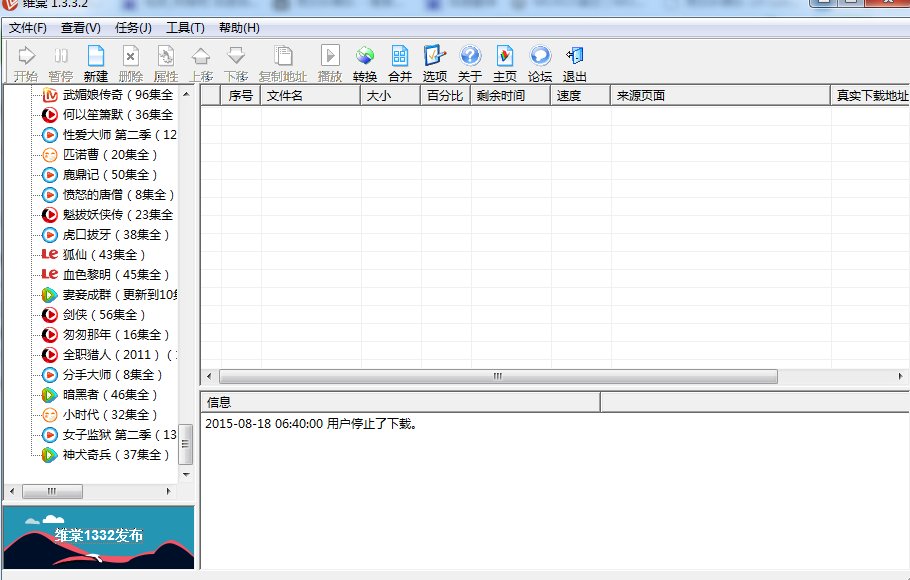The image size is (910, 580).
Task: Select 武媚娘传奇 in the sidebar list
Action: 110,95
